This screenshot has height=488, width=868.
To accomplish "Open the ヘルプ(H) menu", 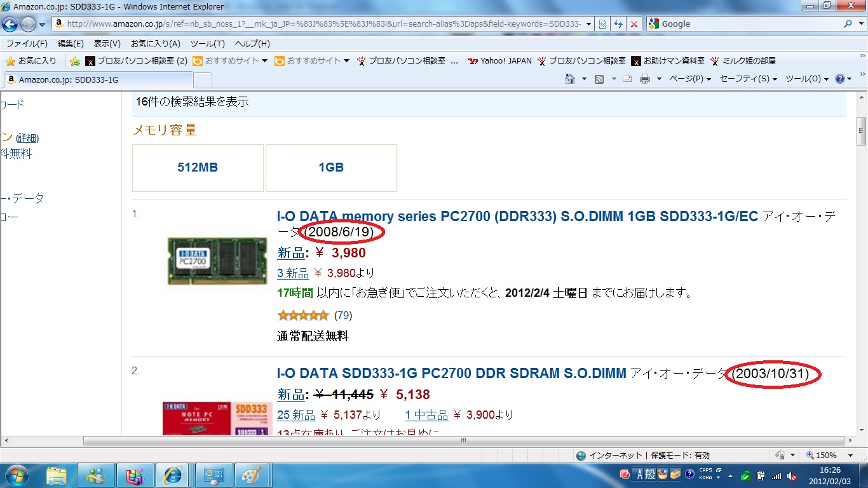I will click(x=252, y=44).
